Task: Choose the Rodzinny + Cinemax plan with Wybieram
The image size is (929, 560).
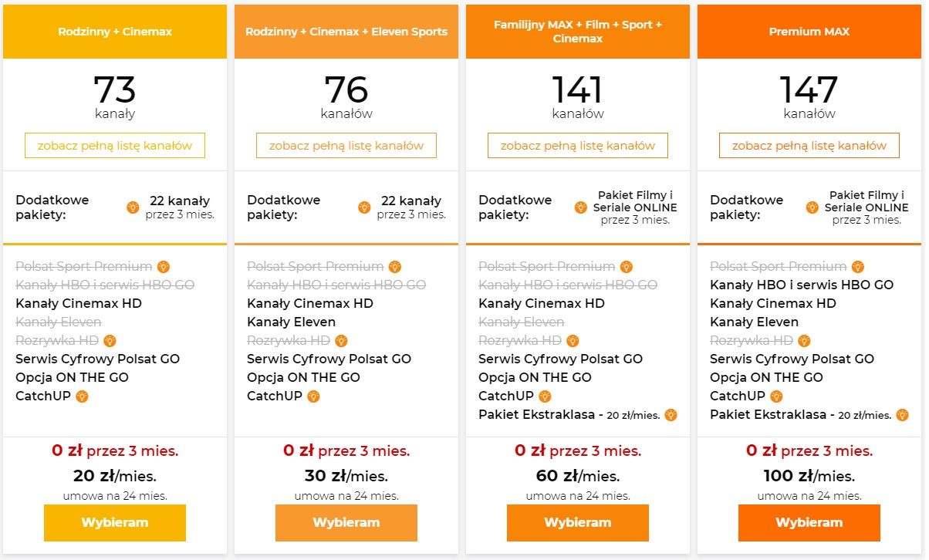Action: click(x=115, y=522)
